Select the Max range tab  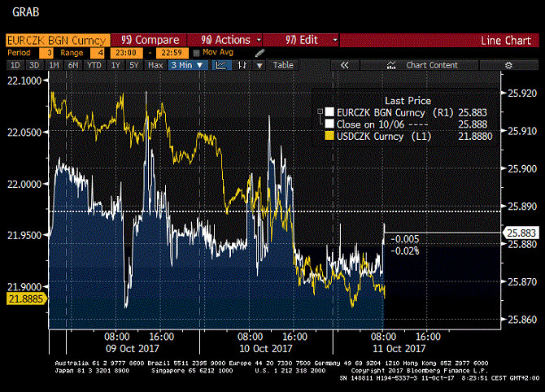155,65
